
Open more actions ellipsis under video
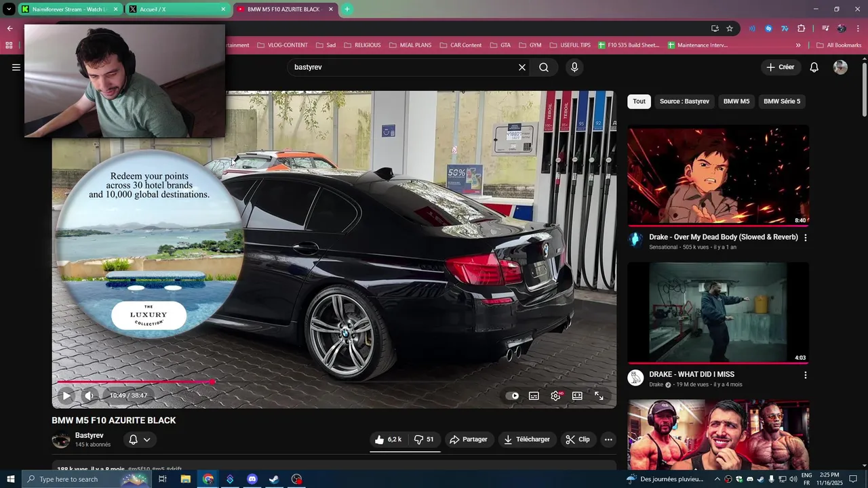[x=608, y=439]
